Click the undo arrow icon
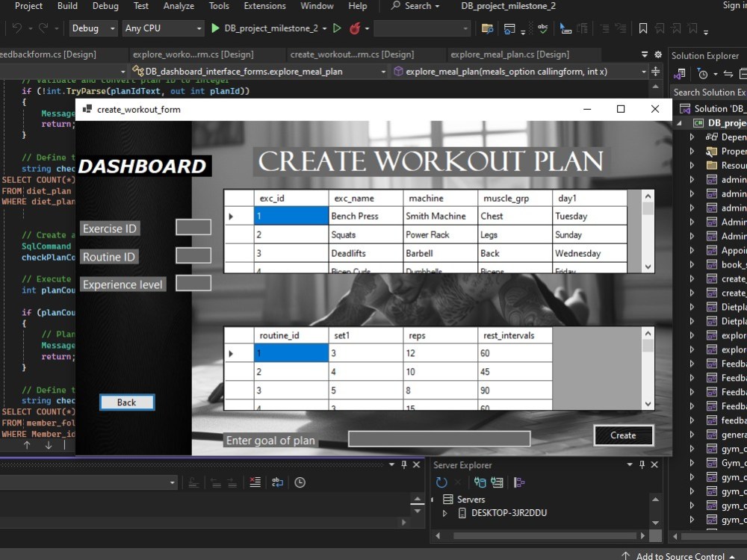Screen dimensions: 747x560 [x=17, y=28]
